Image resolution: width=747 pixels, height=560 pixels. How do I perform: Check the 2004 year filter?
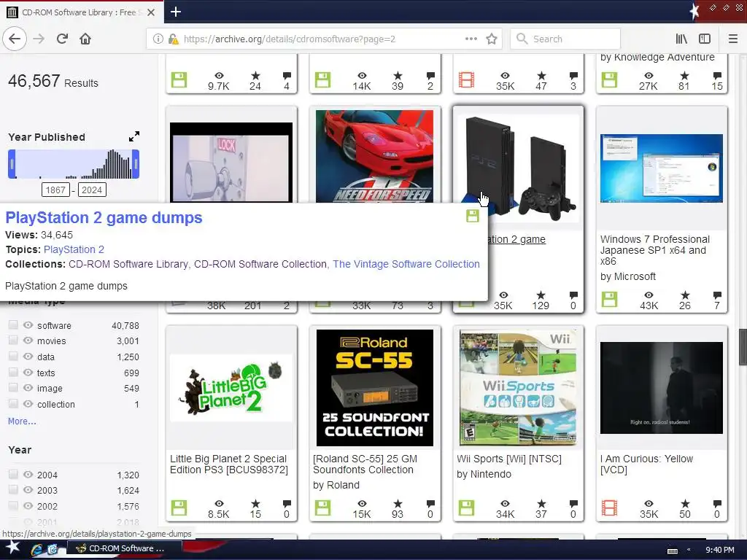[13, 474]
